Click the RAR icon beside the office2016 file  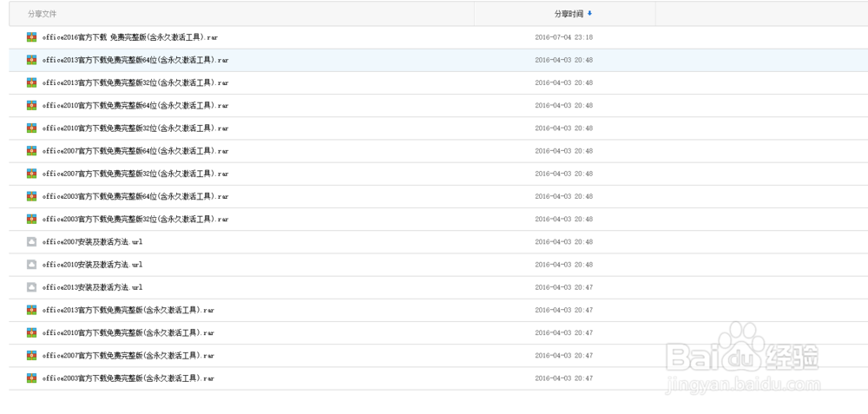click(31, 37)
